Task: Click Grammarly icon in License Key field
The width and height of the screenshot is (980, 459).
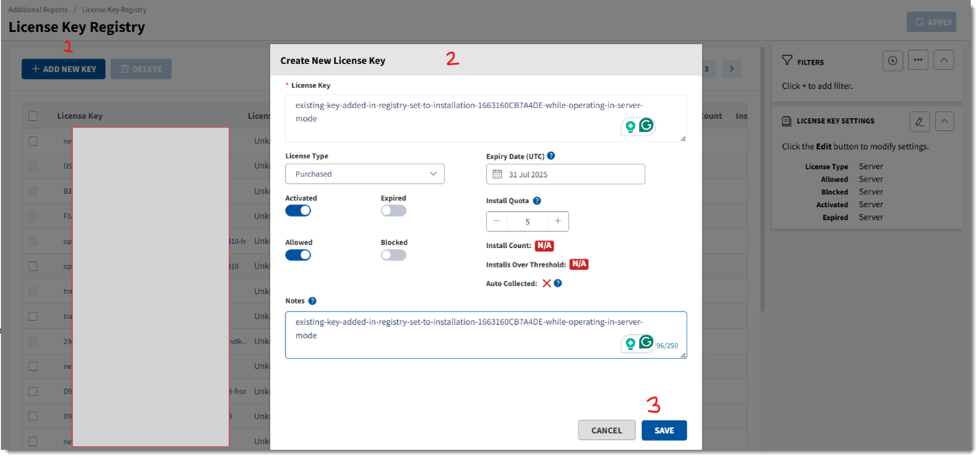Action: pos(646,125)
